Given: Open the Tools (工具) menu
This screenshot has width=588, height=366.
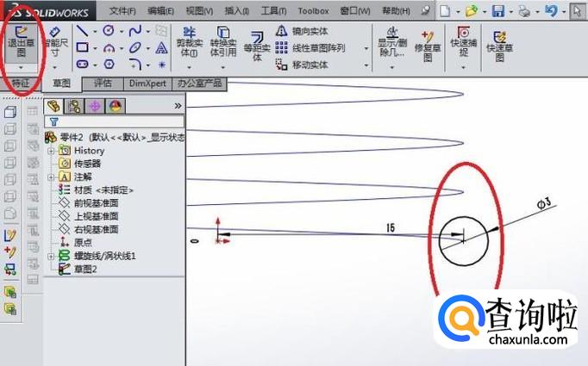Looking at the screenshot, I should pyautogui.click(x=273, y=11).
